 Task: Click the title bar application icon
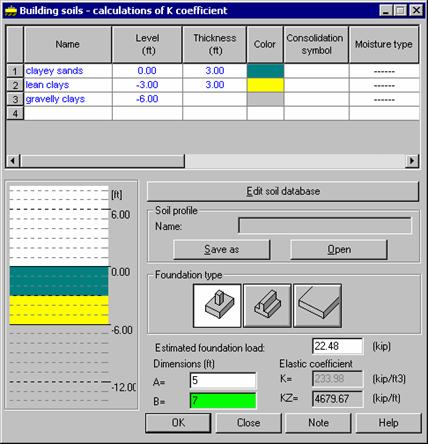click(10, 11)
